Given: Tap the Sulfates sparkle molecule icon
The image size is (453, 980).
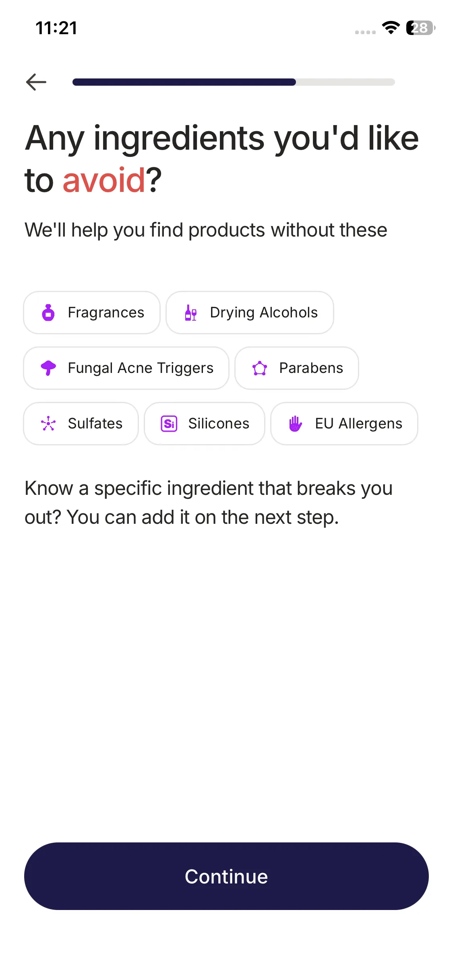Looking at the screenshot, I should coord(48,424).
